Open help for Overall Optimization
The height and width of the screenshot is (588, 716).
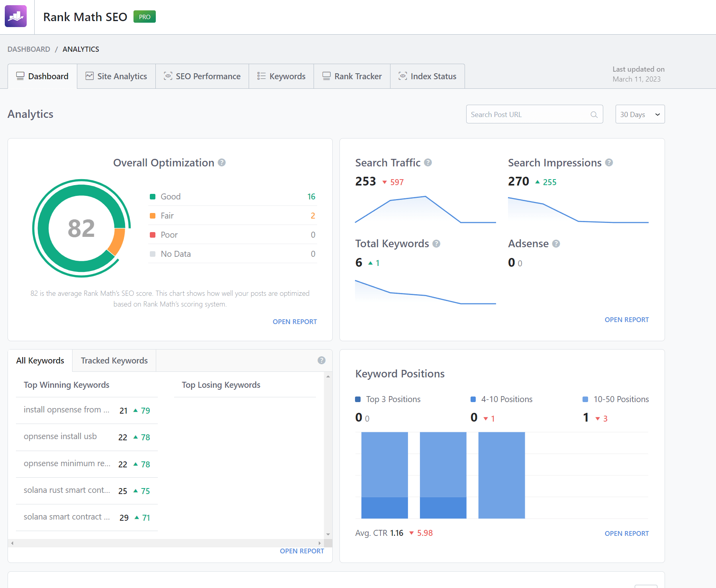click(x=222, y=162)
